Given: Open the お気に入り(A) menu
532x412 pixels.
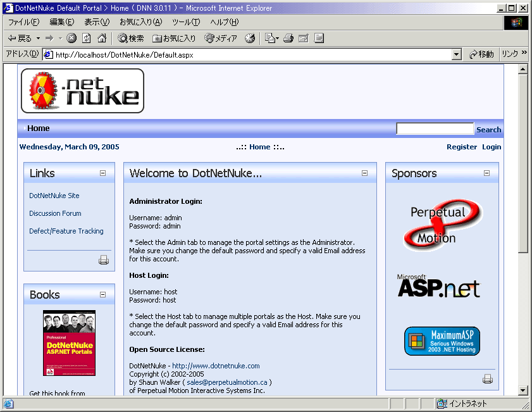Looking at the screenshot, I should click(141, 22).
